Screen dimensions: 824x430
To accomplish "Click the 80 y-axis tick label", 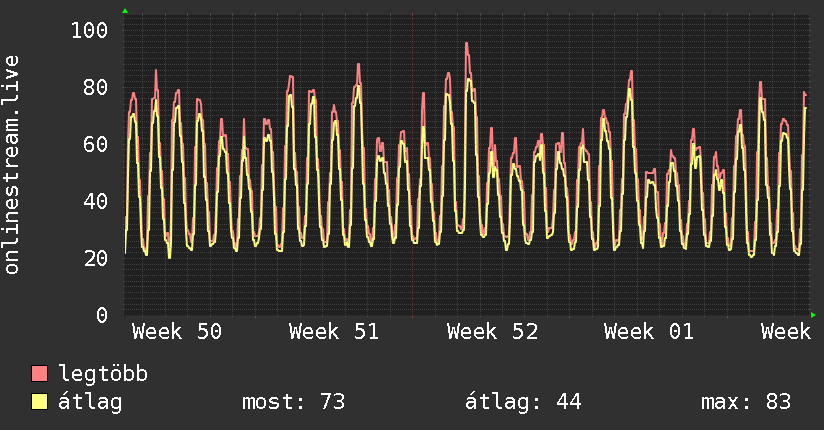I will tap(96, 87).
